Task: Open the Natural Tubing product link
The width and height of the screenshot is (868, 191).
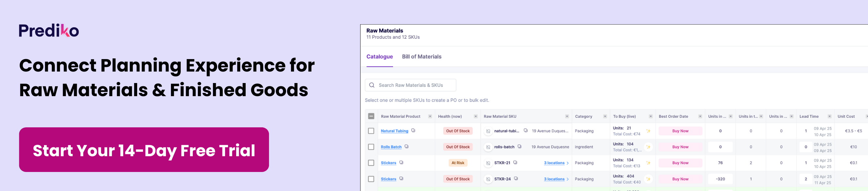Action: pos(394,131)
